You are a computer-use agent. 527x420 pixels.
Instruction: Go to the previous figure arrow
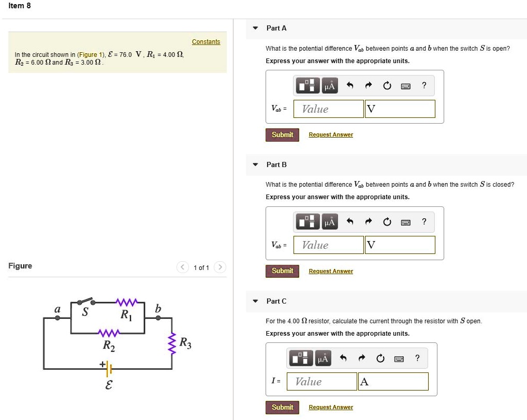(x=183, y=267)
